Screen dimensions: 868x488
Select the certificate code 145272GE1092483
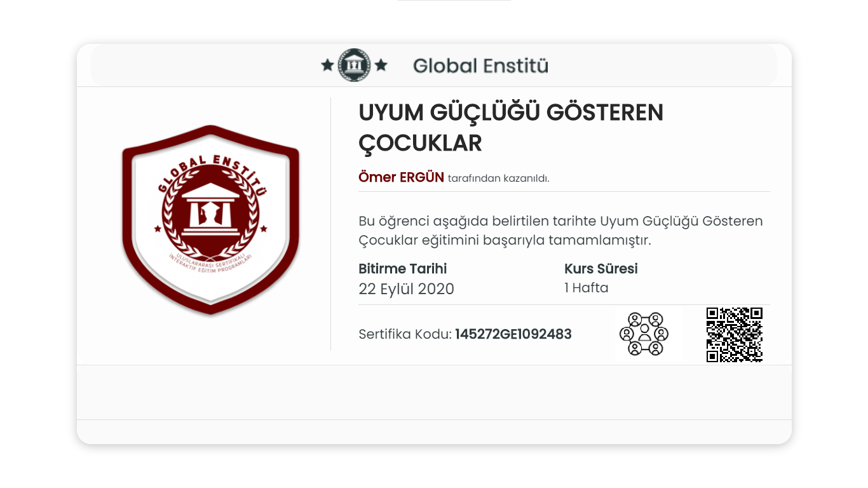coord(513,334)
